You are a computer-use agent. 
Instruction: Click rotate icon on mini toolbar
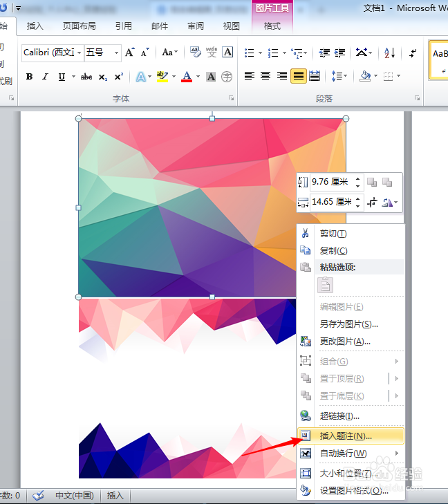[387, 202]
